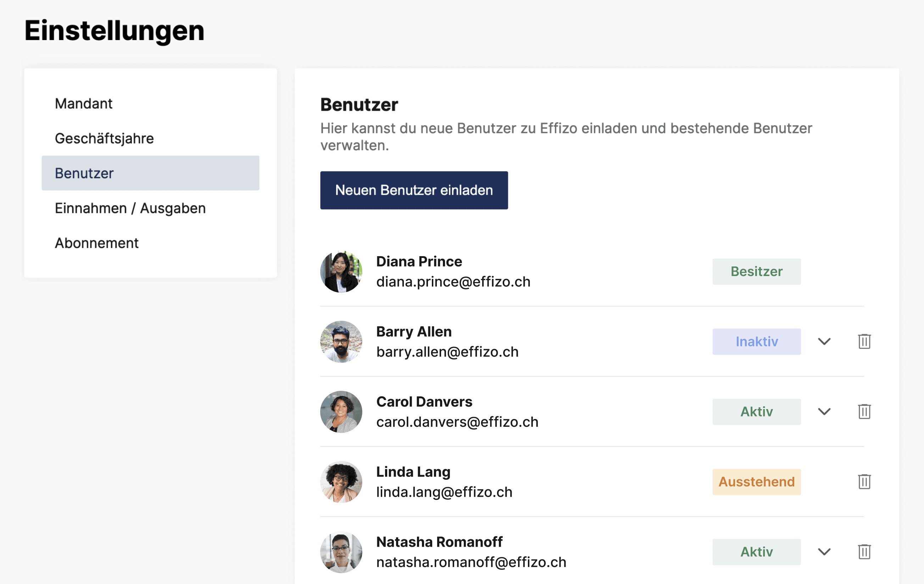This screenshot has height=584, width=924.
Task: Click Ausstehend status badge for Linda Lang
Action: coord(756,481)
